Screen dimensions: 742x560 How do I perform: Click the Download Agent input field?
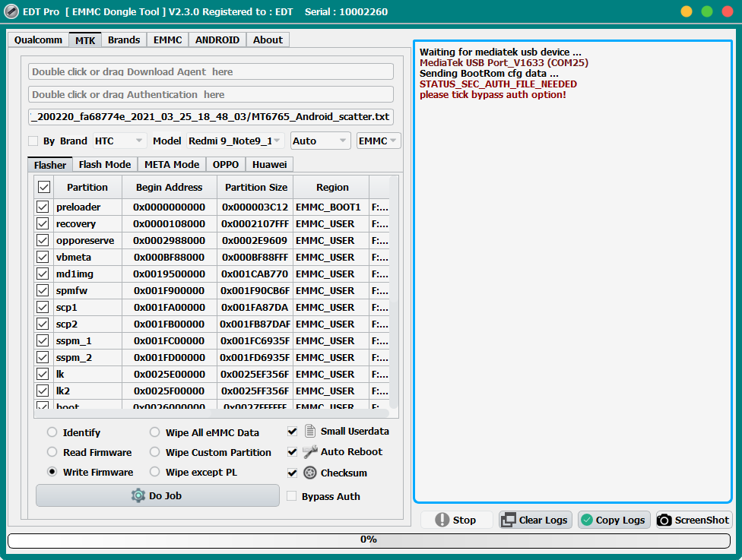click(x=211, y=71)
